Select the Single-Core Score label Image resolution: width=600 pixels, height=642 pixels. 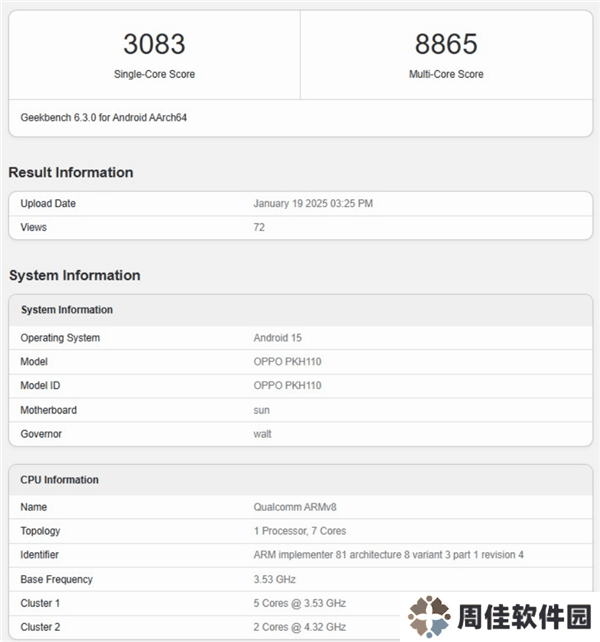coord(154,74)
